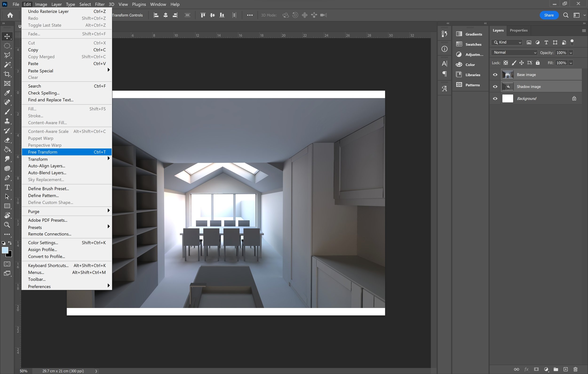Choose Undo Rasterize Layer
This screenshot has height=374, width=588.
tap(67, 11)
